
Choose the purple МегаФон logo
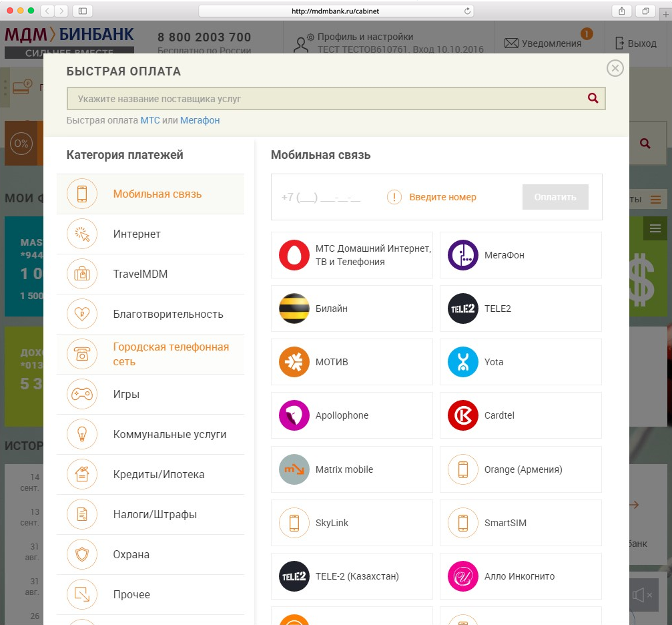(x=463, y=255)
